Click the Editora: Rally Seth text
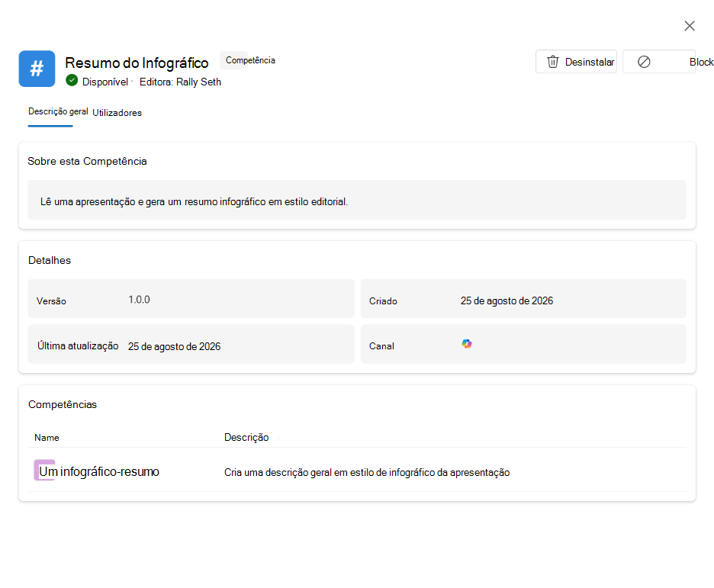Image resolution: width=714 pixels, height=588 pixels. (180, 82)
